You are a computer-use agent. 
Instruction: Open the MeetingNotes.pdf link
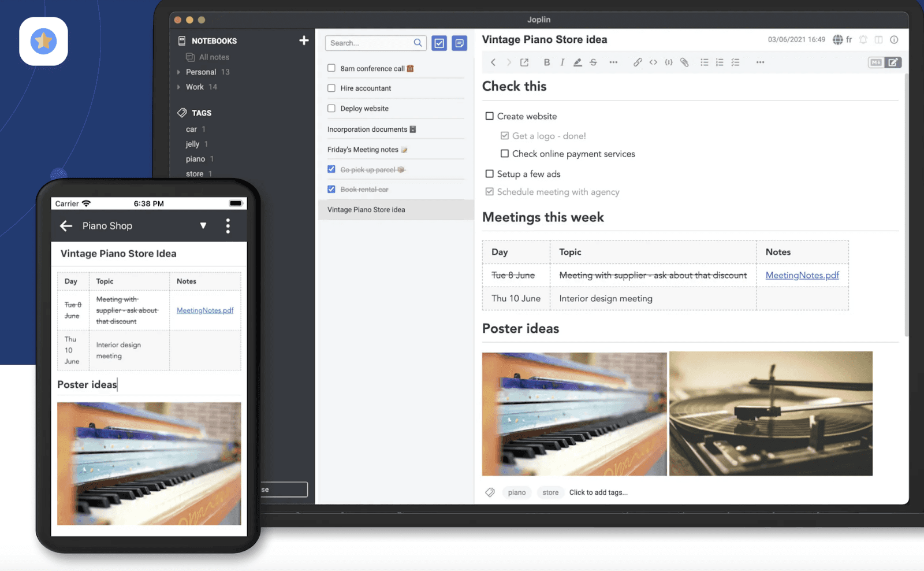click(x=802, y=275)
